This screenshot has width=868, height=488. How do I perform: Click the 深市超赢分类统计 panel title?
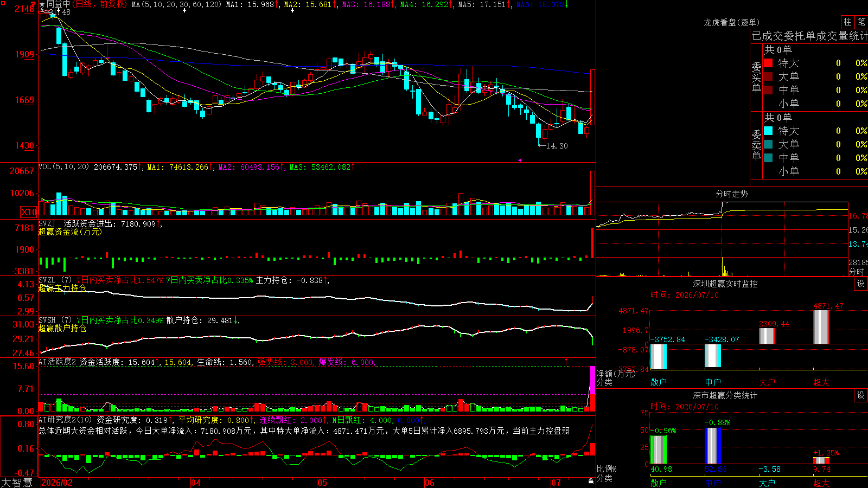click(725, 395)
